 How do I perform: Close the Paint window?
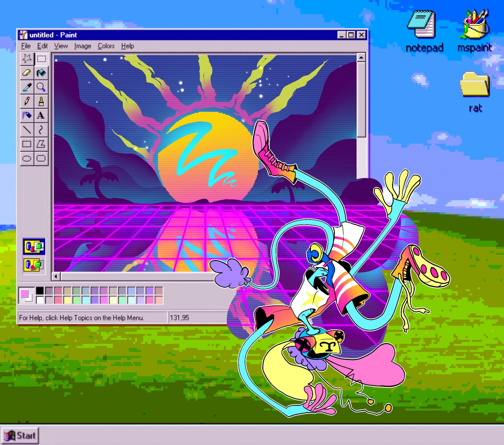361,35
